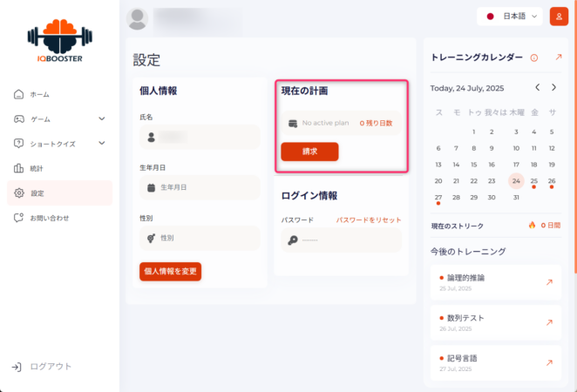Viewport: 577px width, 392px height.
Task: Click the orange user account button
Action: pyautogui.click(x=559, y=17)
